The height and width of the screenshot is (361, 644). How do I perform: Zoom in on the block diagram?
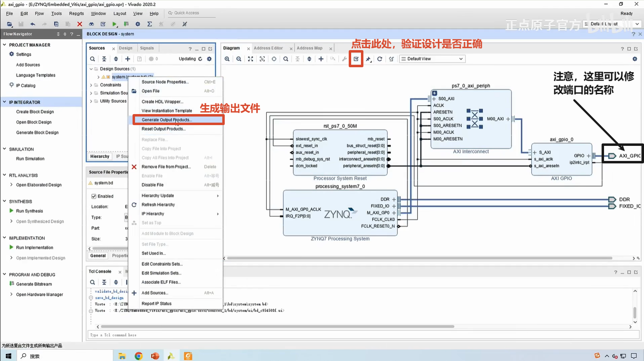click(x=227, y=59)
